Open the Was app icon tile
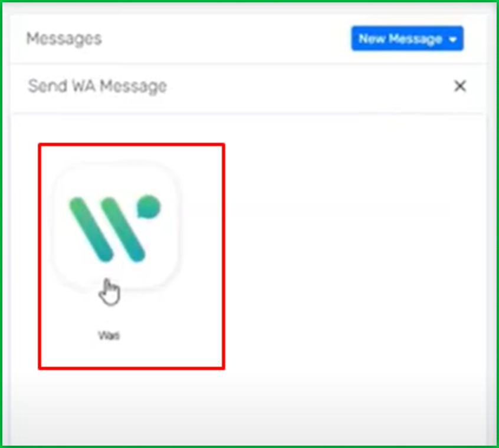The image size is (499, 448). pos(116,226)
